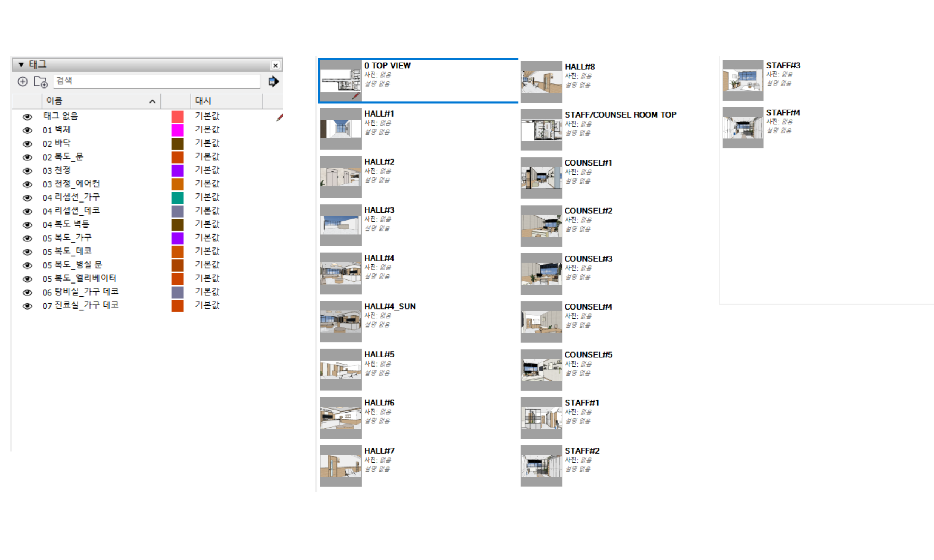Screen dimensions: 934x560
Task: Select the COUNSEL#2 scene thumbnail
Action: 542,226
